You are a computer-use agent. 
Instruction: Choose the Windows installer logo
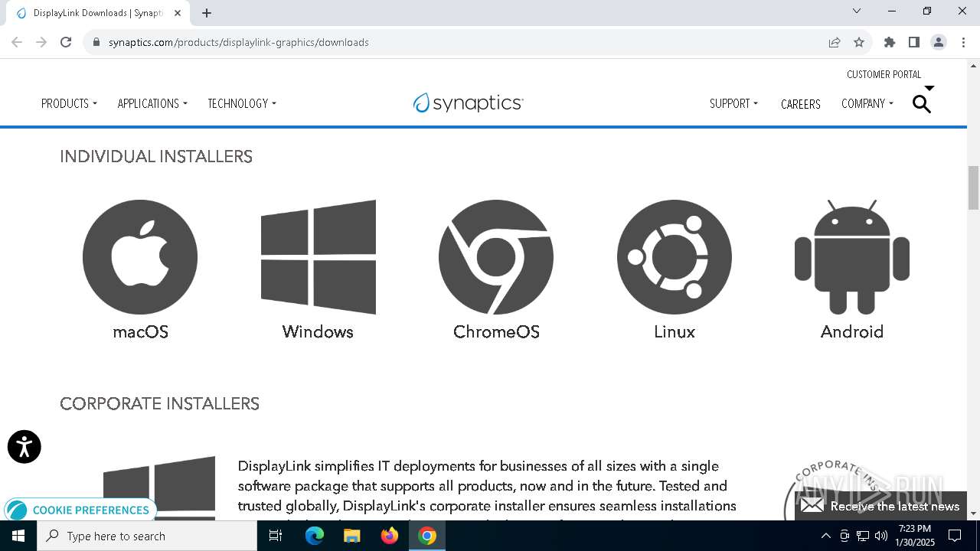[318, 257]
